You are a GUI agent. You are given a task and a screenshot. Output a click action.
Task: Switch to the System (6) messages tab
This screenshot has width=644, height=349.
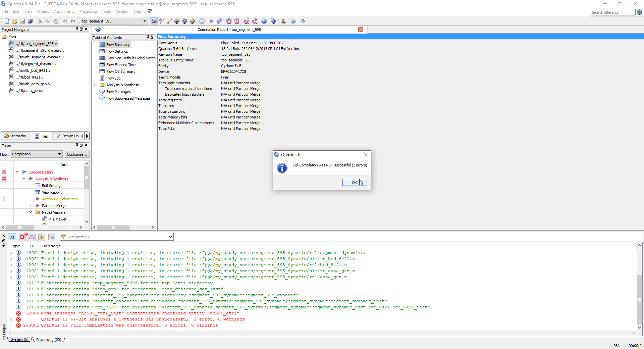point(19,340)
